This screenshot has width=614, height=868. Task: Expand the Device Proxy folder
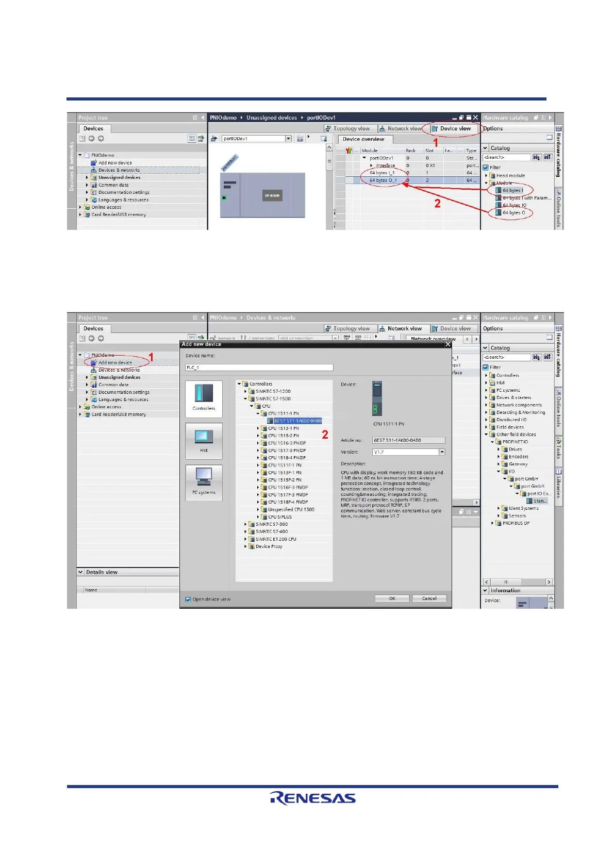(245, 546)
